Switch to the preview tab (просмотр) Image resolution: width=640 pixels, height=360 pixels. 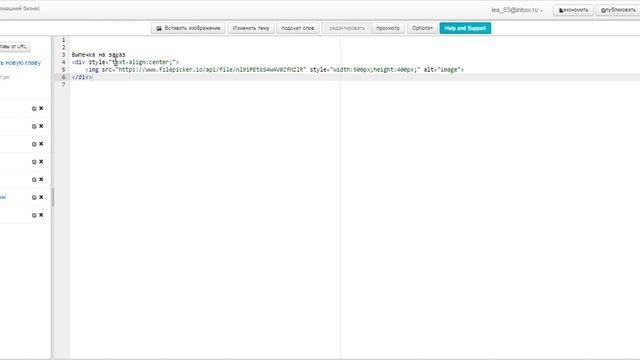(388, 28)
